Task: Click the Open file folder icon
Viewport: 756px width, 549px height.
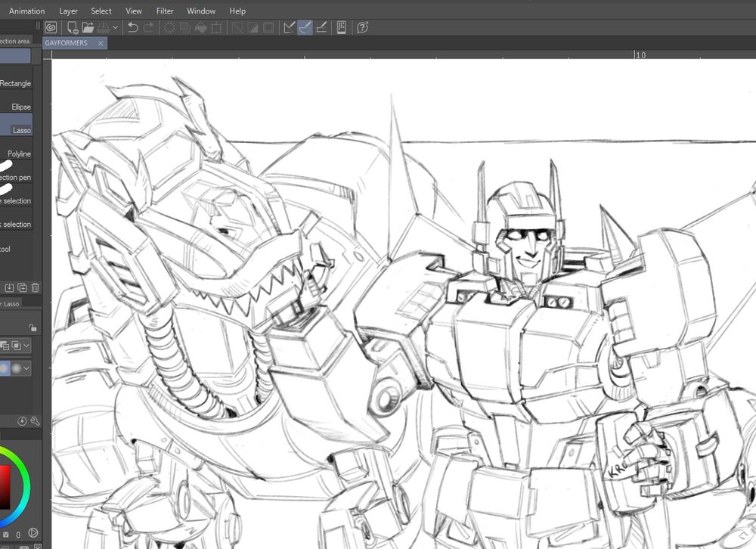Action: pos(88,28)
